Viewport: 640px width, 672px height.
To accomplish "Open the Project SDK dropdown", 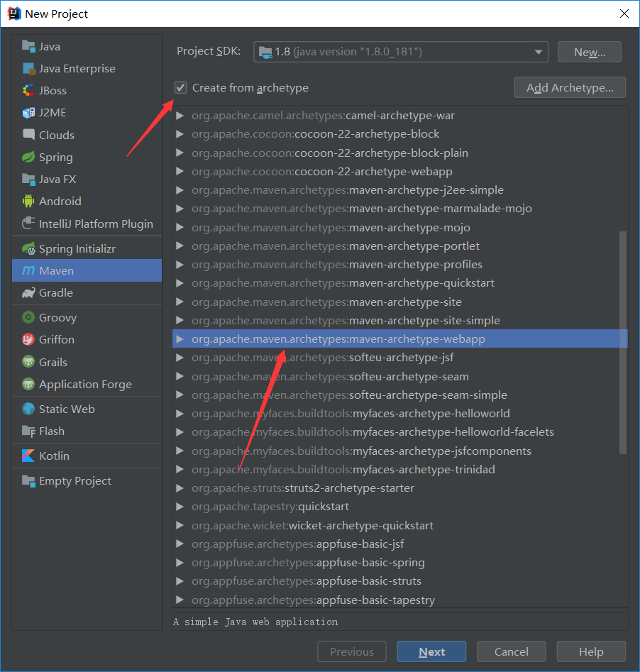I will point(401,52).
